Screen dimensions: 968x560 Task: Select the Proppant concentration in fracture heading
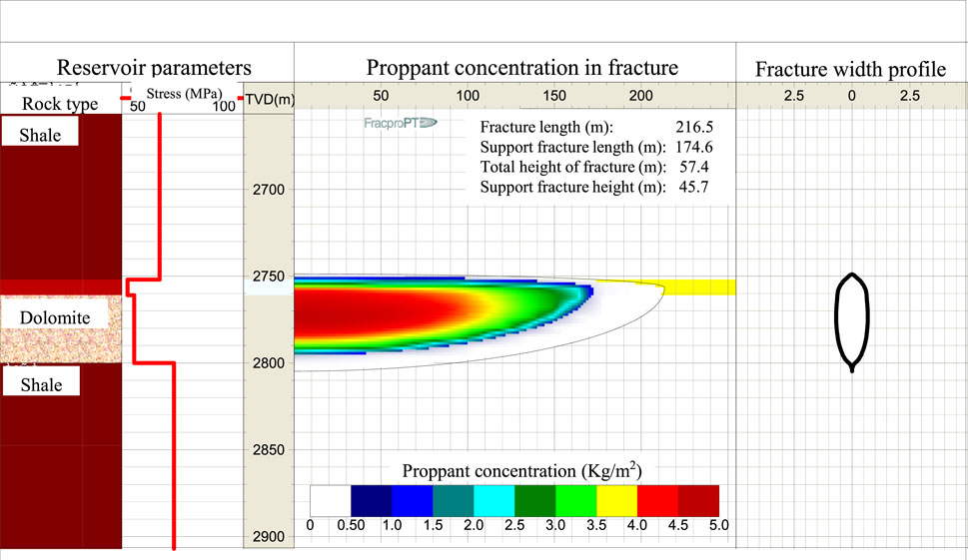522,67
